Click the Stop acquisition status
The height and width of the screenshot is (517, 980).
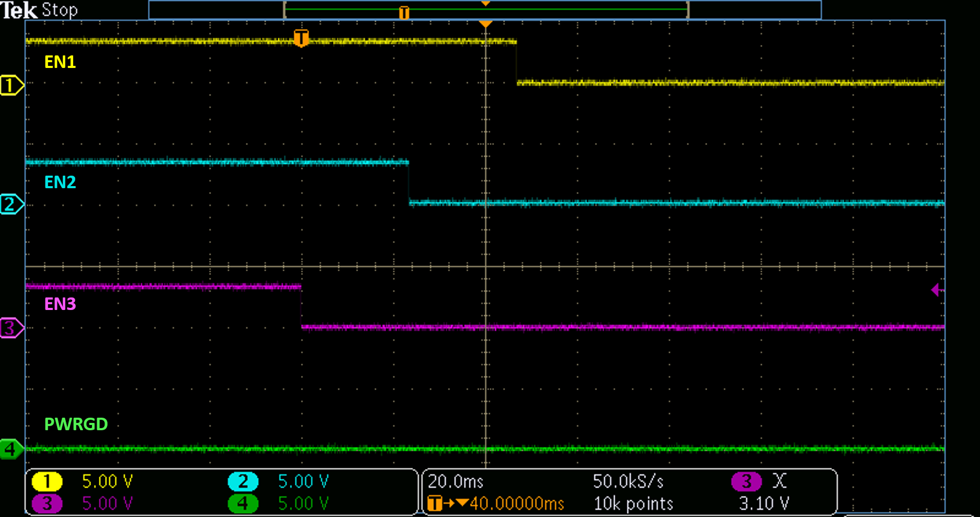(x=60, y=10)
